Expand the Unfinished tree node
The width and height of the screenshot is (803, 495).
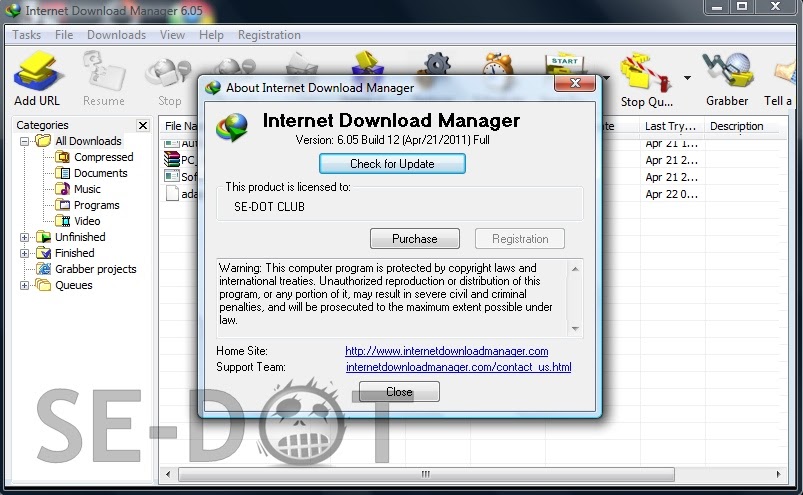pos(24,237)
